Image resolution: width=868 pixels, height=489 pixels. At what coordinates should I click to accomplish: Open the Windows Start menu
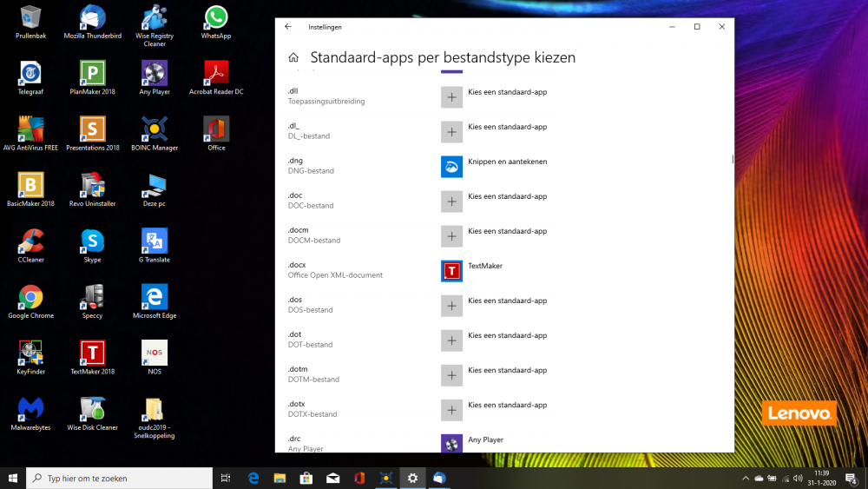[13, 478]
